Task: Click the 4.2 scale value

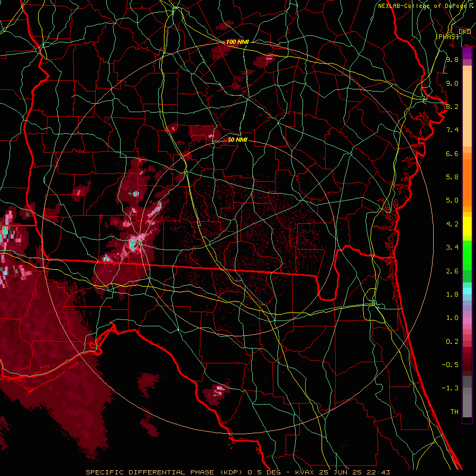Action: pyautogui.click(x=452, y=224)
